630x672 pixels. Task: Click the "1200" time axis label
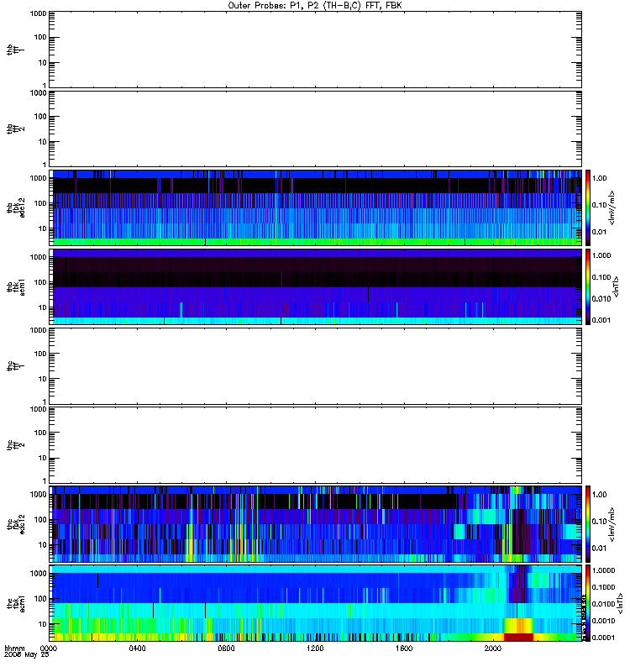click(x=315, y=648)
